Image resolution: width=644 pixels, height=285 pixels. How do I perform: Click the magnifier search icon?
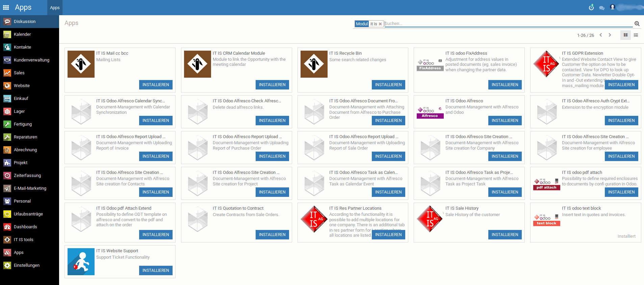click(x=637, y=24)
